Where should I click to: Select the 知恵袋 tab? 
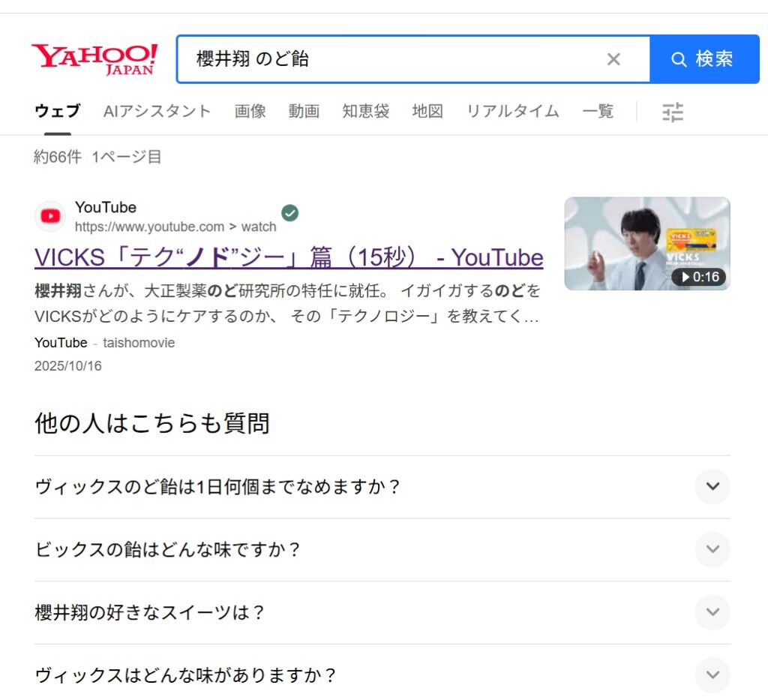(365, 112)
